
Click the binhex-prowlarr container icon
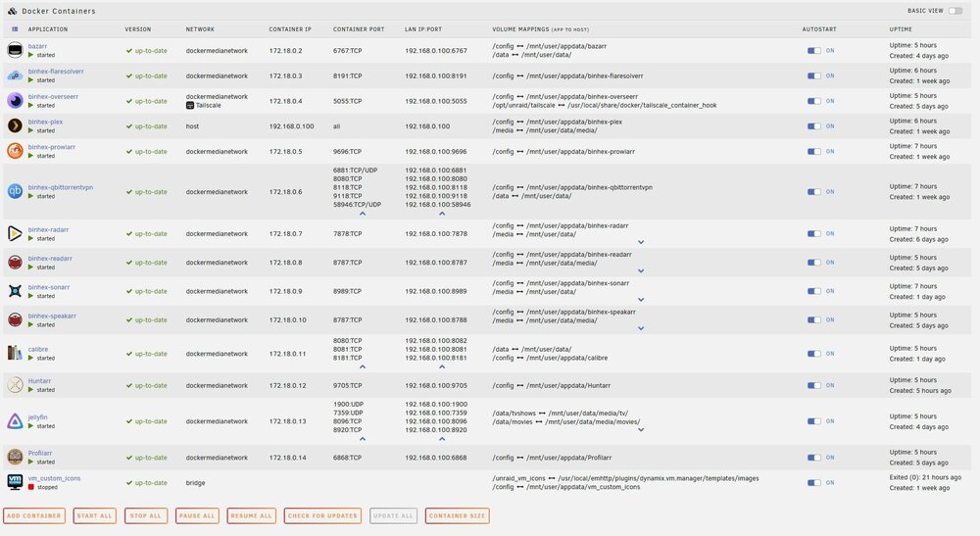15,151
